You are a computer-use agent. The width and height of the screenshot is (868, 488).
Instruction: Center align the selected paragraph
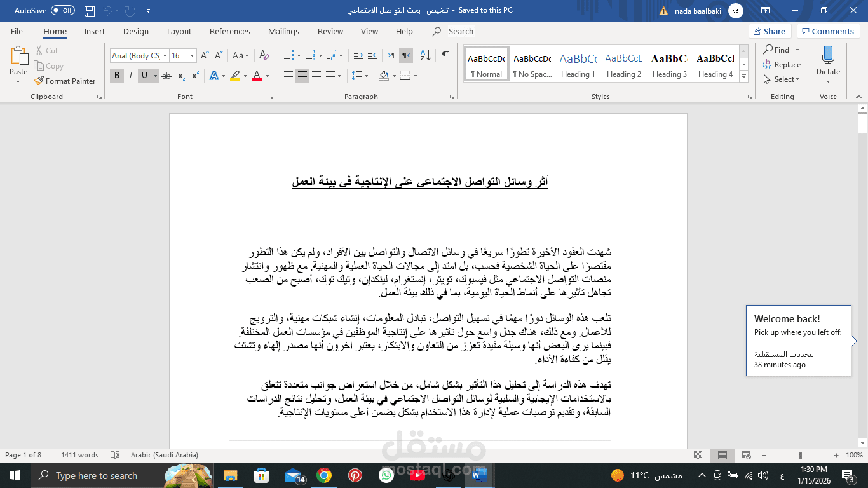303,76
